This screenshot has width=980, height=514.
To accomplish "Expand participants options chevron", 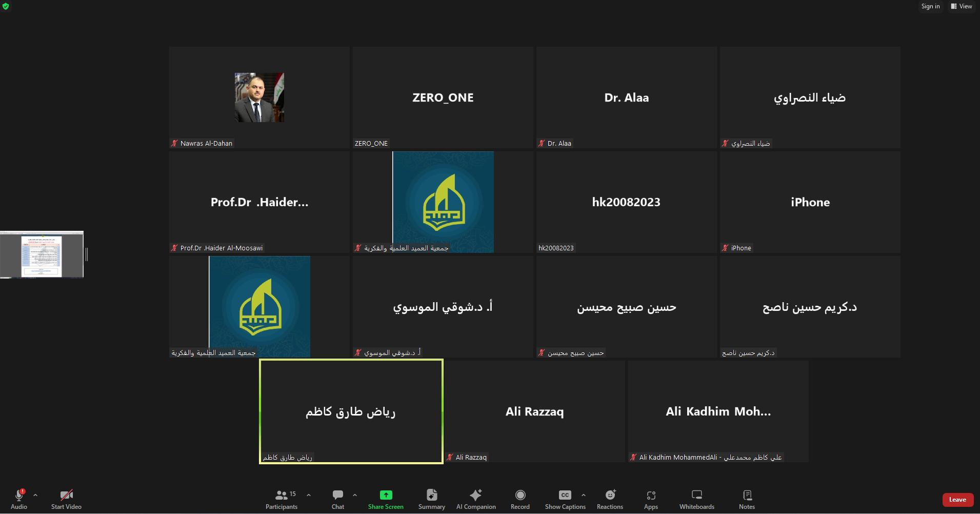I will coord(309,495).
